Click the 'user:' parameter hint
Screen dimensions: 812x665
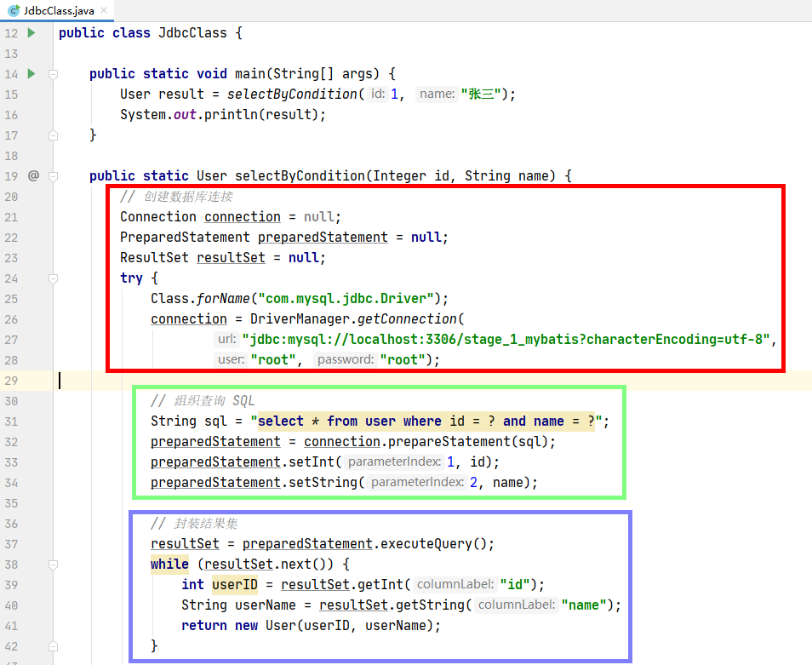click(231, 360)
